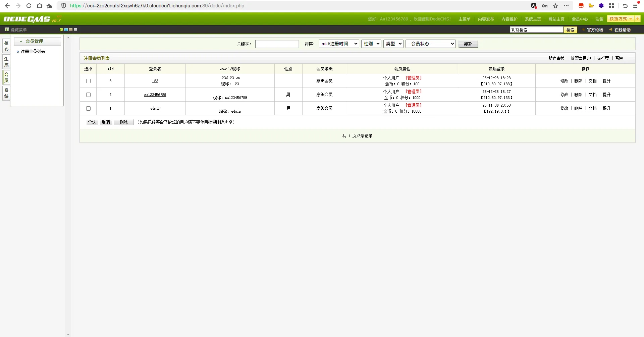Open the 性别 gender dropdown
644x337 pixels.
(371, 44)
